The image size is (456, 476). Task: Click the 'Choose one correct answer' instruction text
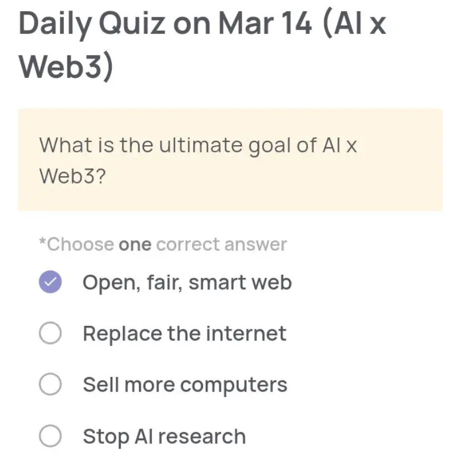click(162, 244)
